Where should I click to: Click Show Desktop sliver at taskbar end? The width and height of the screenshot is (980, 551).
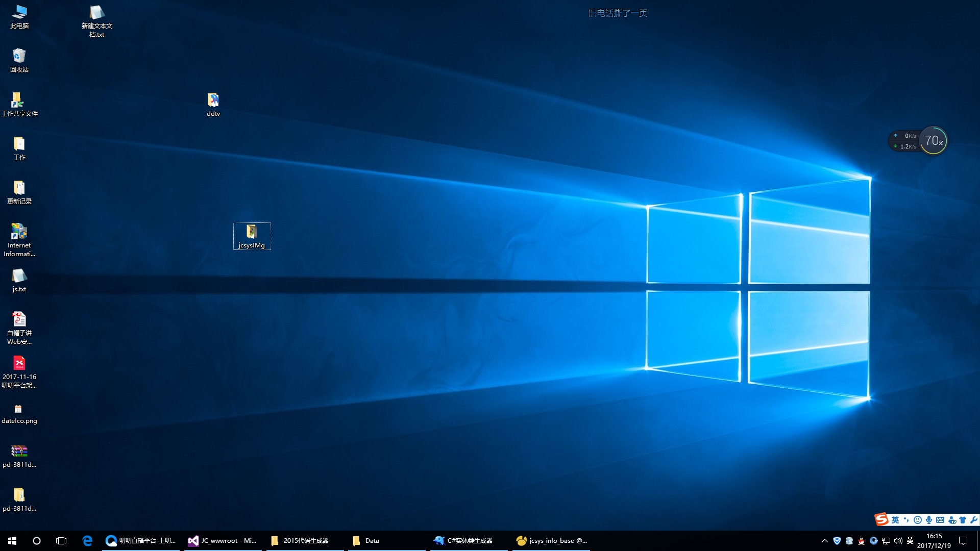tap(978, 541)
